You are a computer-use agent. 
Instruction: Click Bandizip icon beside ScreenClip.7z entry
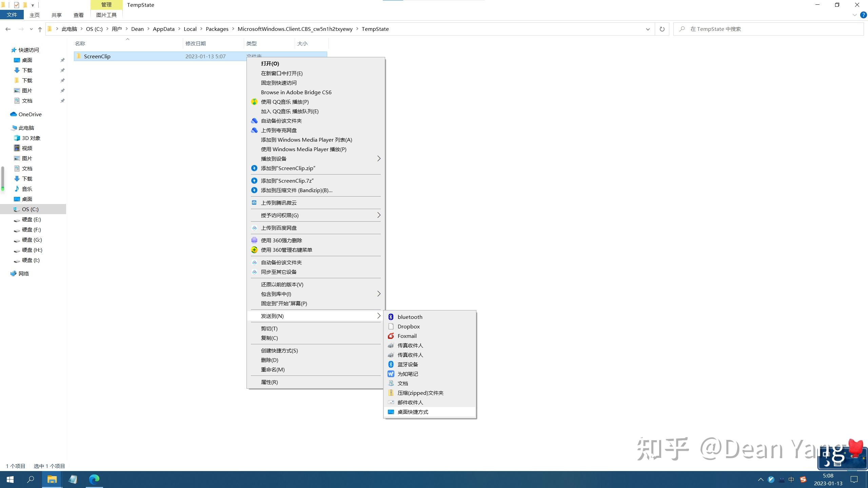click(x=254, y=181)
